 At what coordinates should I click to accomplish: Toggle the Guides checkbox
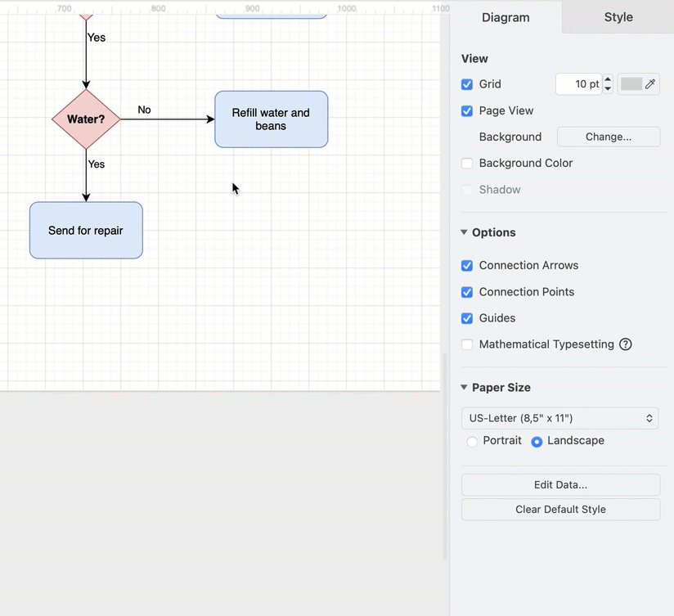click(467, 318)
